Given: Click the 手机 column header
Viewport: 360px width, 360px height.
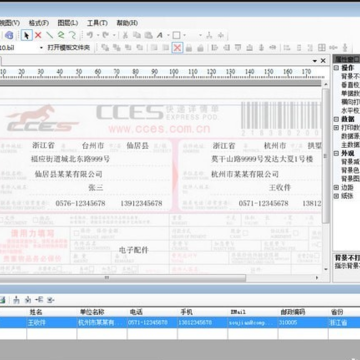Looking at the screenshot, I should [x=203, y=312].
